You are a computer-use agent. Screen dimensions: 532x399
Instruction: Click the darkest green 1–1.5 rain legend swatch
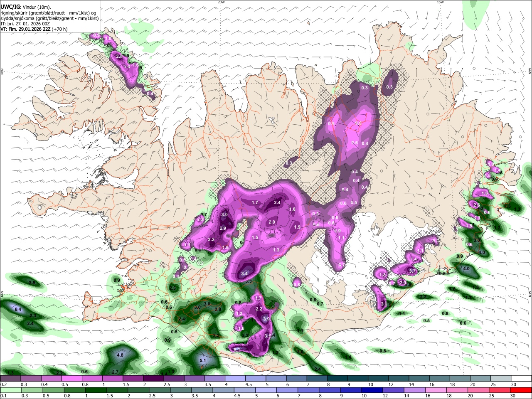[x=96, y=390]
